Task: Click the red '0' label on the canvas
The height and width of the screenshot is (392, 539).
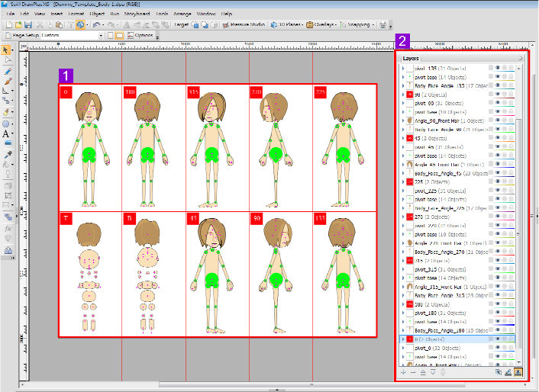Action: pos(66,92)
